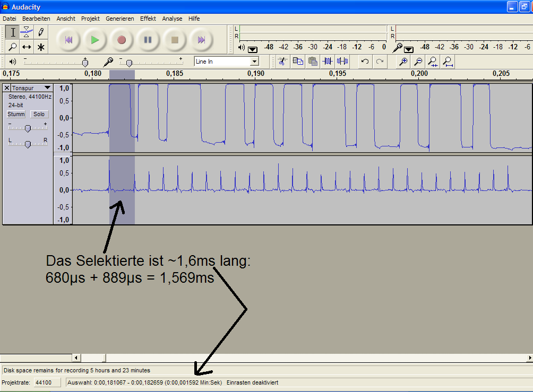533x392 pixels.
Task: Open the Analyse menu
Action: pos(172,19)
